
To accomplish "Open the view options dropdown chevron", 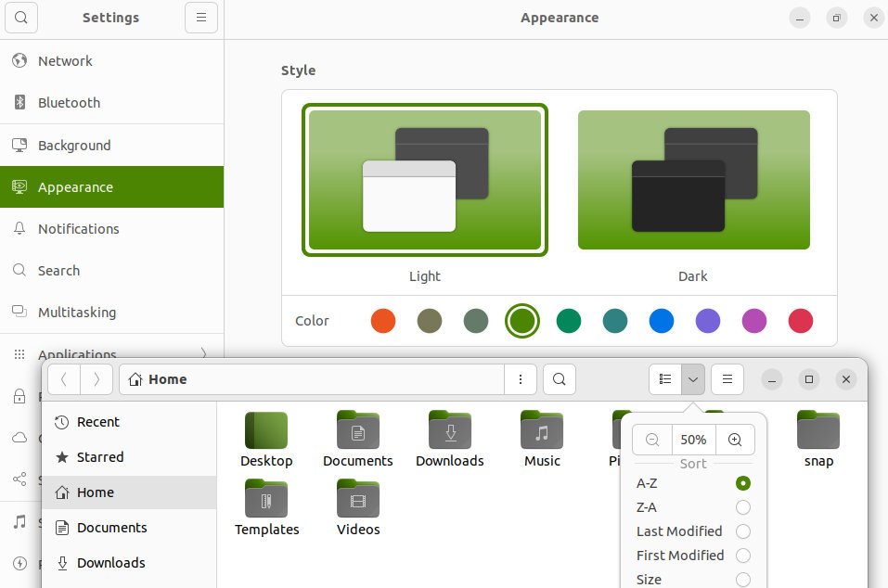I will (x=692, y=379).
